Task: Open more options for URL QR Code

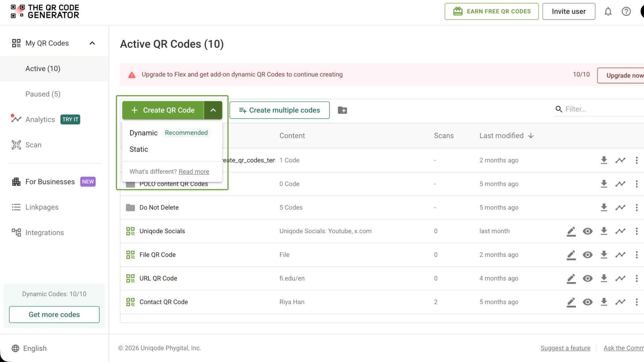Action: pos(636,279)
